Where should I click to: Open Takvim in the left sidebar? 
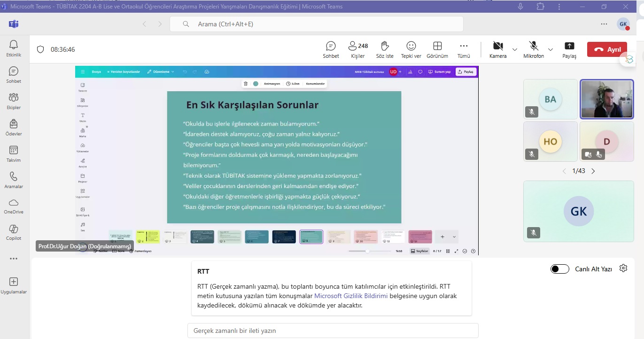[x=14, y=154]
